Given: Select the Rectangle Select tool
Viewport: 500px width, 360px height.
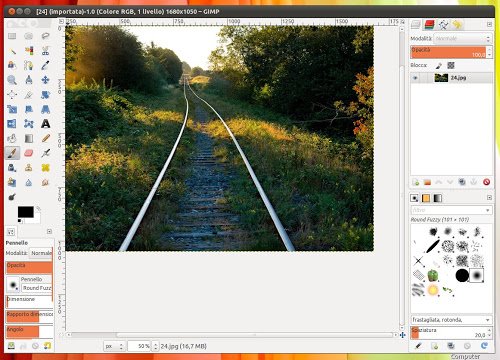Looking at the screenshot, I should click(12, 36).
